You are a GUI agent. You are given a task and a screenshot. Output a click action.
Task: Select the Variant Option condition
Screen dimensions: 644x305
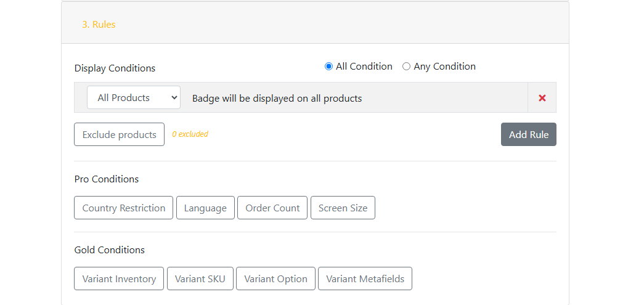pyautogui.click(x=275, y=279)
